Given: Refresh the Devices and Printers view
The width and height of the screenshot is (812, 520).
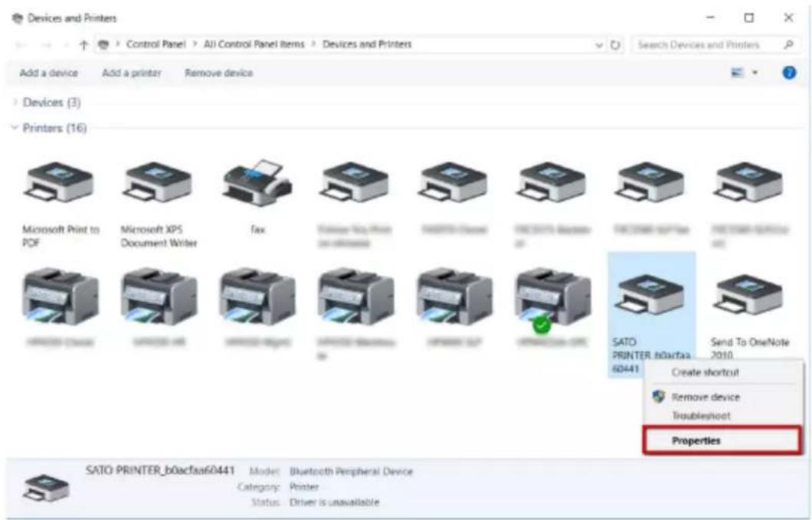Looking at the screenshot, I should tap(615, 45).
